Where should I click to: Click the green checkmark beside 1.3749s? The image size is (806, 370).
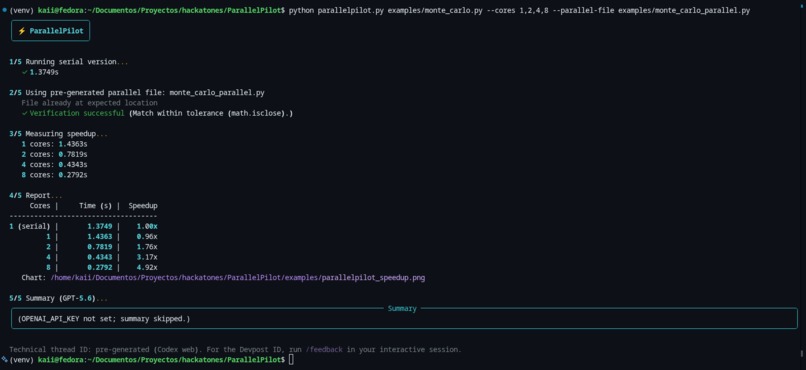coord(24,72)
